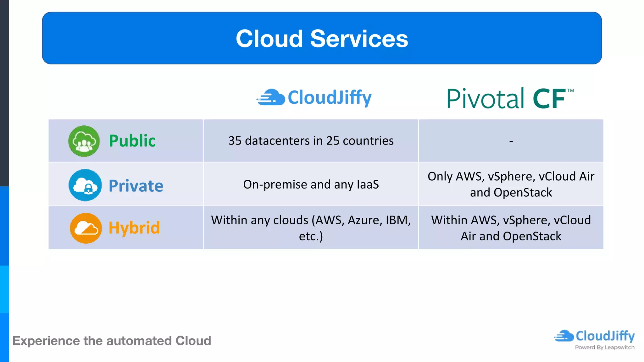Click the green Public label text
This screenshot has height=362, width=644.
132,141
